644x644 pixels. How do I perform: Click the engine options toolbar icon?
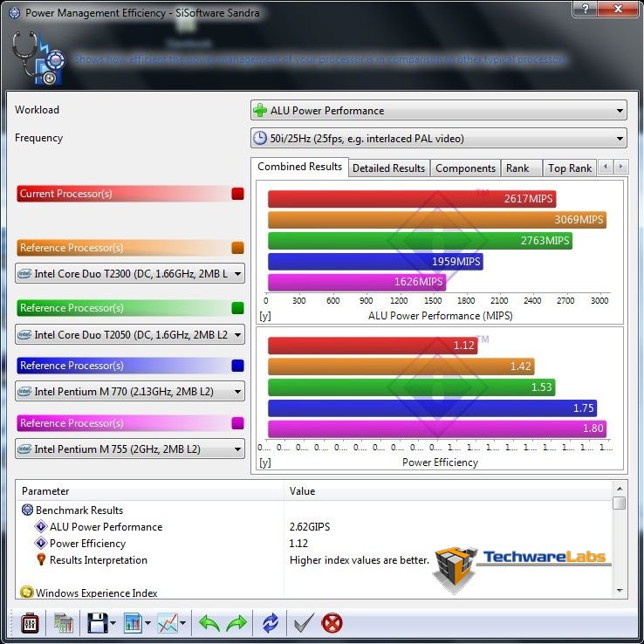coord(30,623)
